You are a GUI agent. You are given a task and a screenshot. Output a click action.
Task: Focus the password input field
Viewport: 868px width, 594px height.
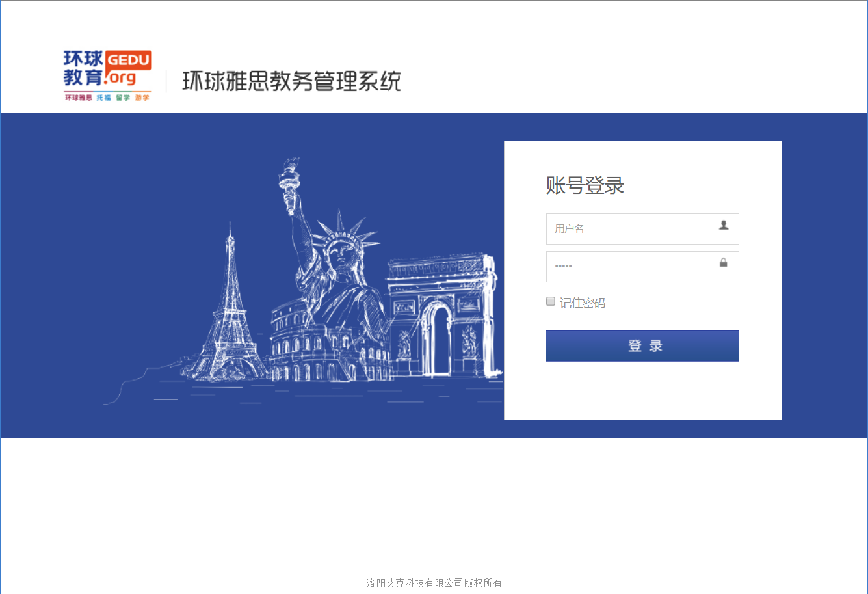point(631,267)
